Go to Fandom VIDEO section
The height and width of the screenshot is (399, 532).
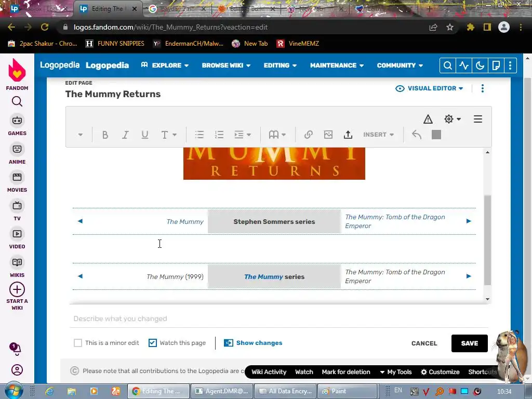17,239
